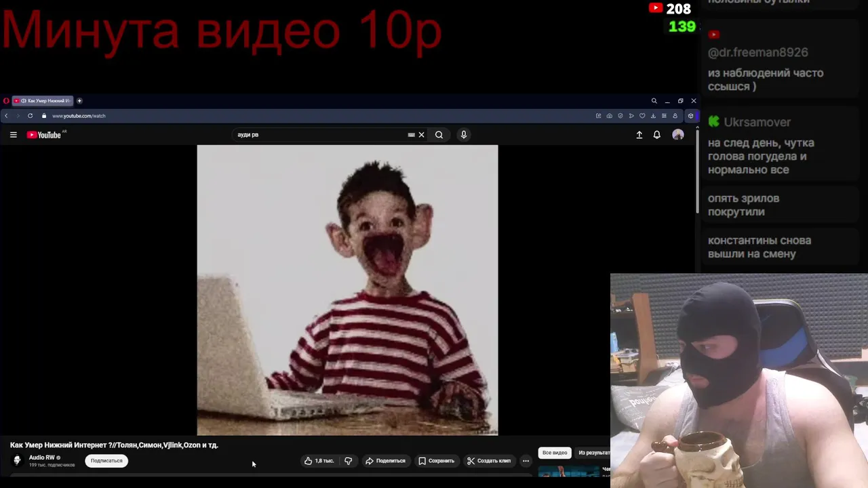Click chat message 'константины снова вышли на смену'
This screenshot has width=868, height=488.
(x=759, y=247)
